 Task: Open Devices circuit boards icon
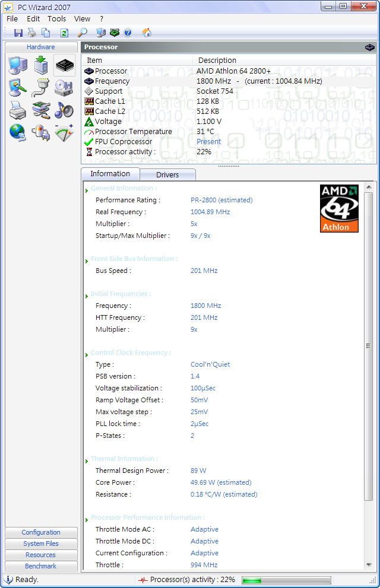pyautogui.click(x=41, y=110)
